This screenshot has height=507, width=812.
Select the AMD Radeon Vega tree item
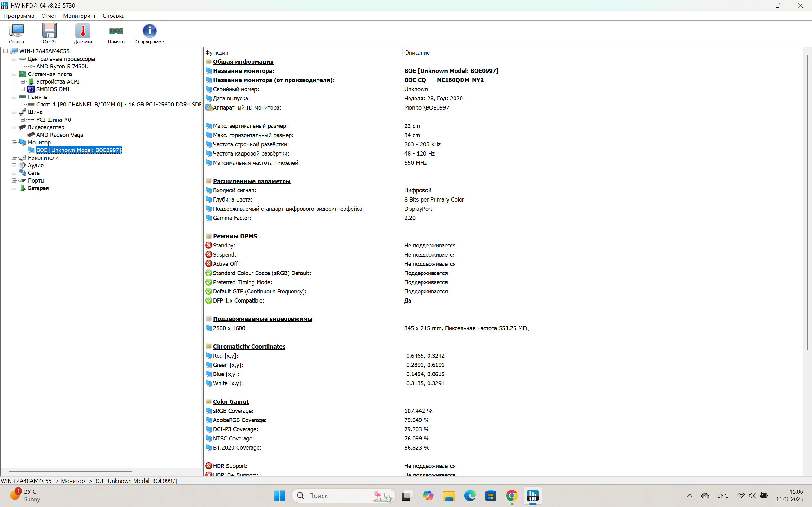pyautogui.click(x=59, y=135)
